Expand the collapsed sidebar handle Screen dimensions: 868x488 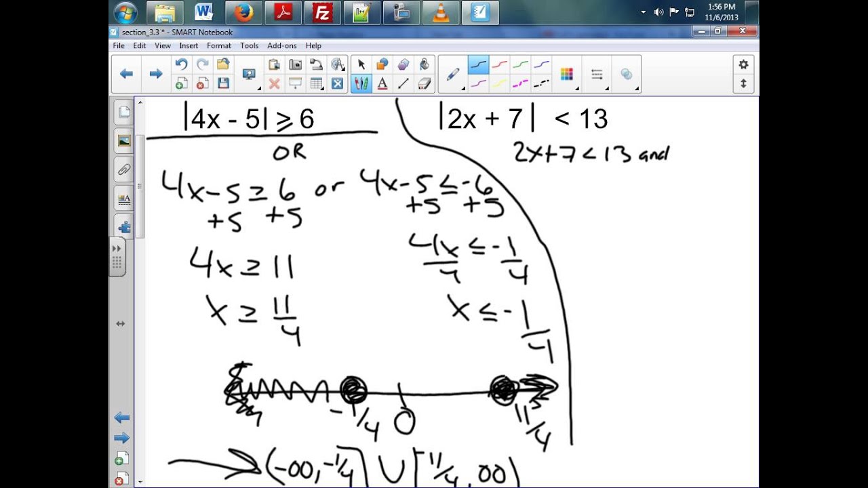tap(117, 257)
